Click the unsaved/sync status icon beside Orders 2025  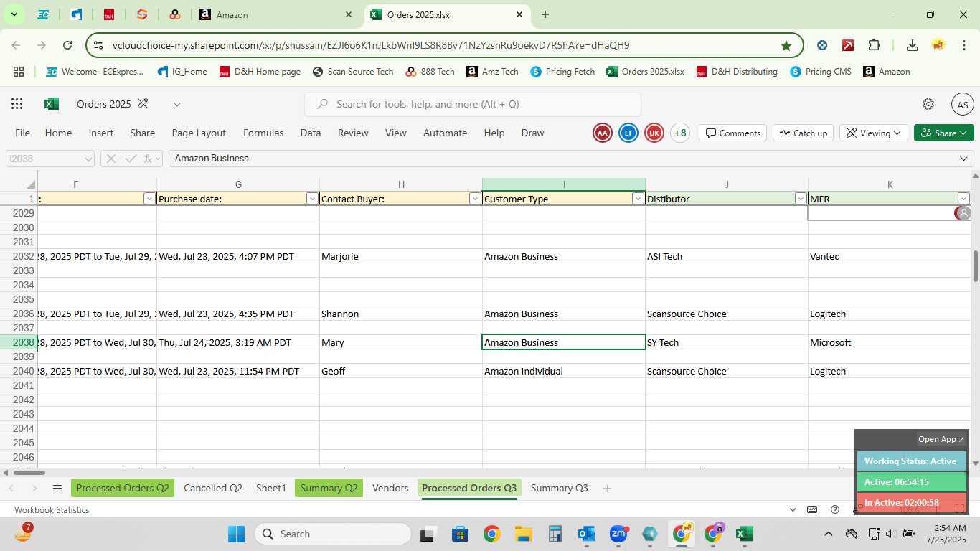pos(143,104)
